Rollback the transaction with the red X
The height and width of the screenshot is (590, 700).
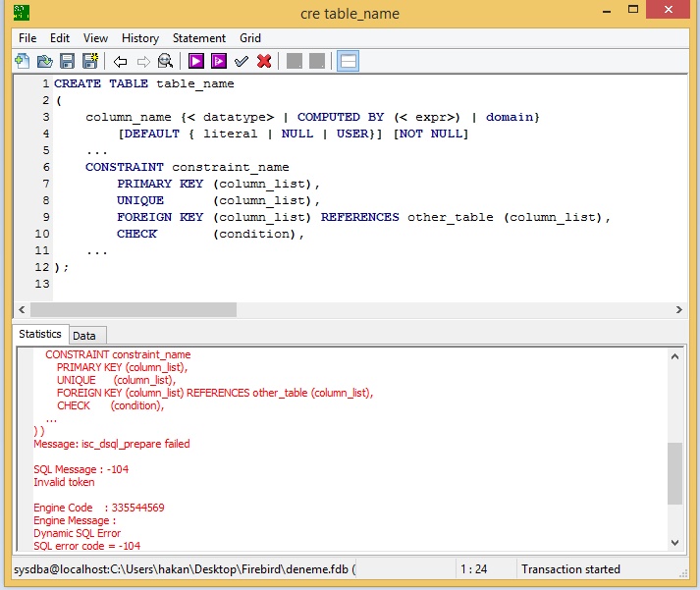[x=264, y=61]
